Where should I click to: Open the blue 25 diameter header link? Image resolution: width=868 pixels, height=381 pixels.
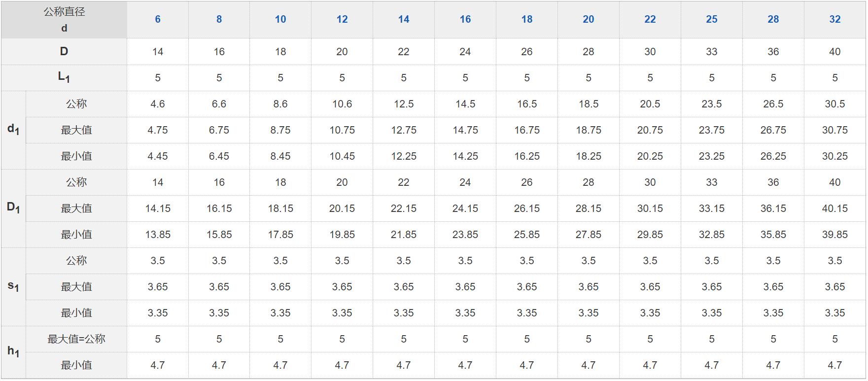pyautogui.click(x=711, y=19)
